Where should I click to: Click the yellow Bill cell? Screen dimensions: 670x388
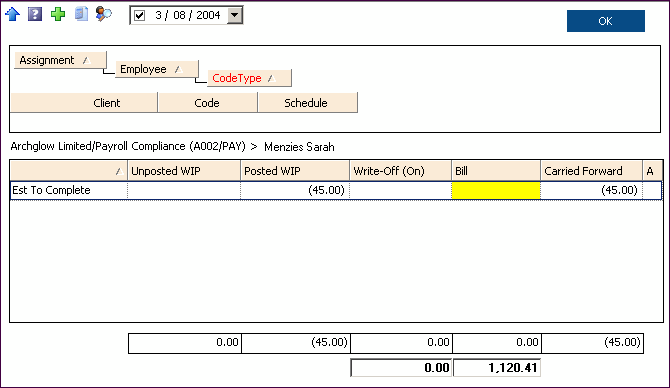coord(496,190)
